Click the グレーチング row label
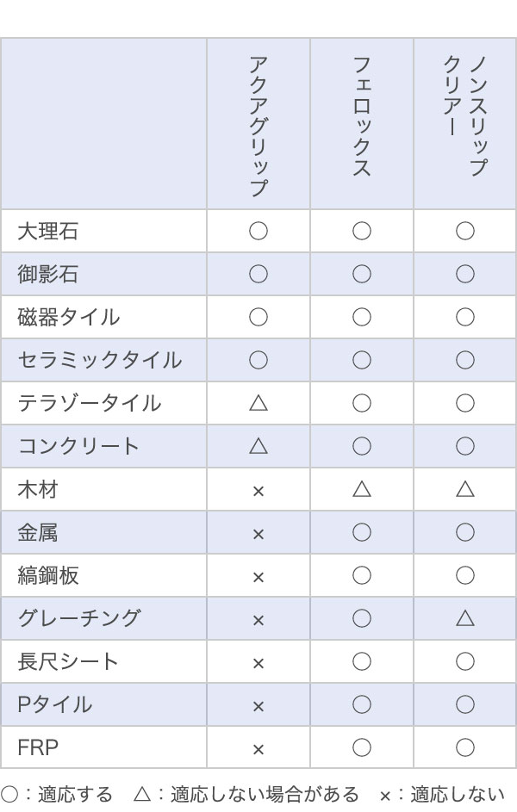The height and width of the screenshot is (812, 517). pos(78,617)
